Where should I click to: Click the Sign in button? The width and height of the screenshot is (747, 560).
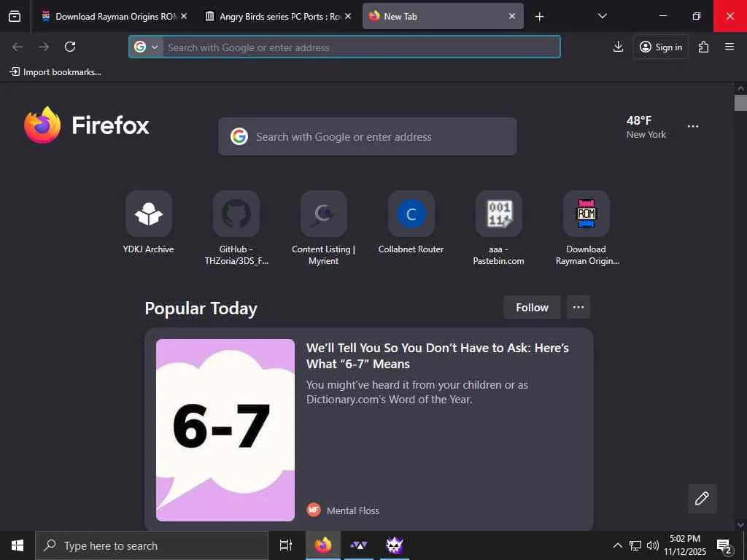click(661, 47)
